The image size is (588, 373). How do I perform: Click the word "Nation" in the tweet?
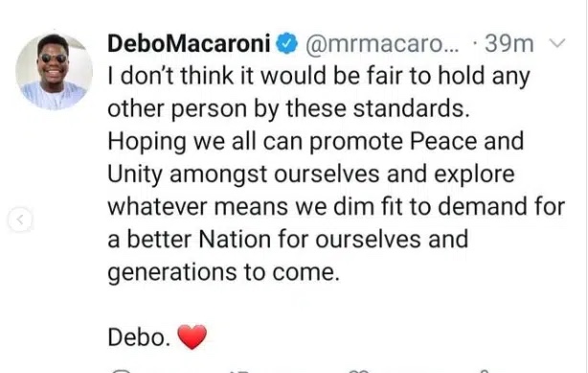click(x=235, y=240)
